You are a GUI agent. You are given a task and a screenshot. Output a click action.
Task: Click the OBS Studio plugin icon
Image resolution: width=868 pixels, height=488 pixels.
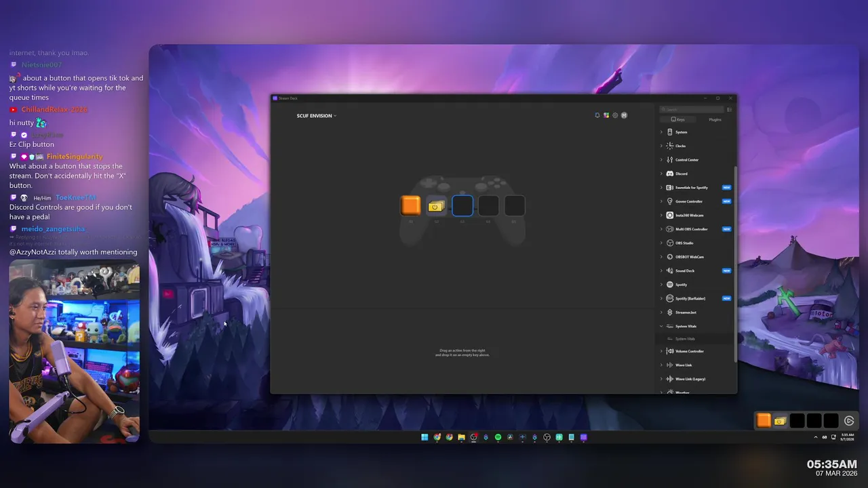pyautogui.click(x=670, y=243)
